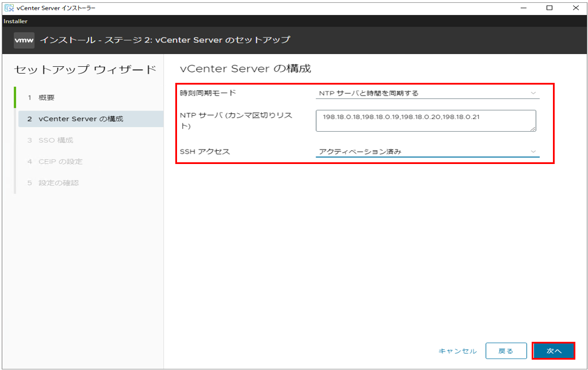Screen dimensions: 588x370
Task: Minimize the installer window
Action: tap(524, 8)
